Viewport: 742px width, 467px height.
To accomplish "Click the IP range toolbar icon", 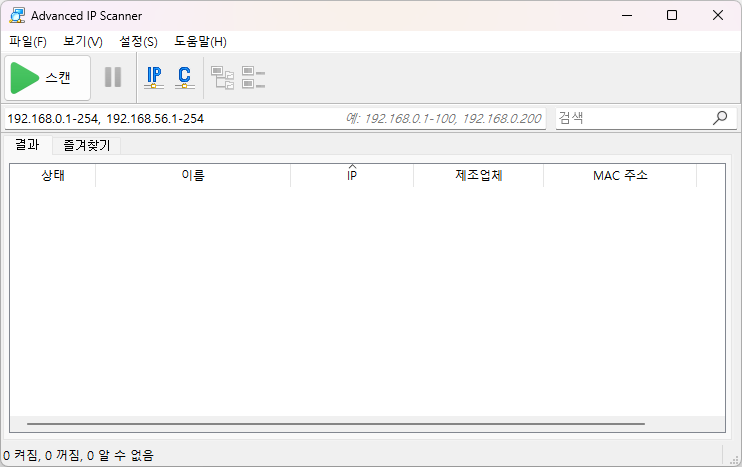I will (x=154, y=77).
